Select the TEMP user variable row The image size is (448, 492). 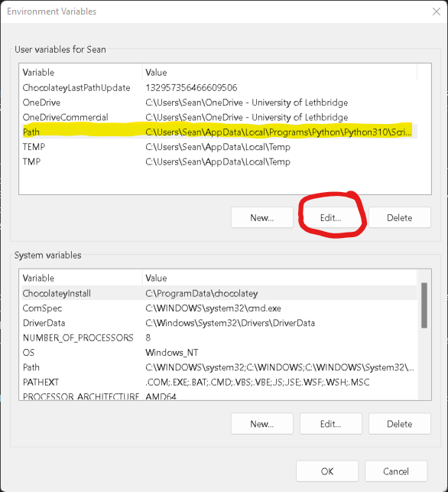219,147
